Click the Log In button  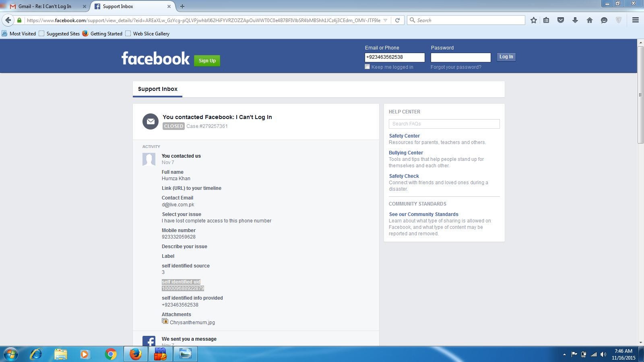(506, 57)
